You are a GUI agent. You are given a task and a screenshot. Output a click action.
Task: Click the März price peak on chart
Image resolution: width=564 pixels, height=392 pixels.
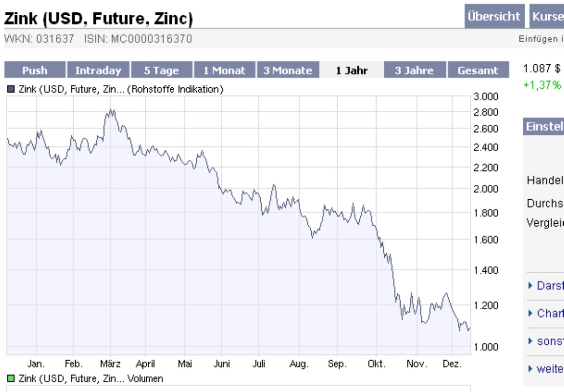tap(112, 110)
